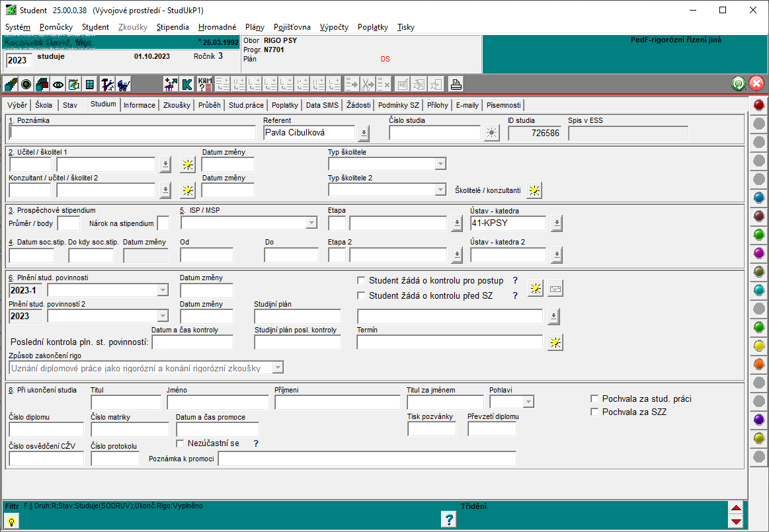Image resolution: width=769 pixels, height=532 pixels.
Task: Open the Stipendia menu
Action: pyautogui.click(x=173, y=27)
